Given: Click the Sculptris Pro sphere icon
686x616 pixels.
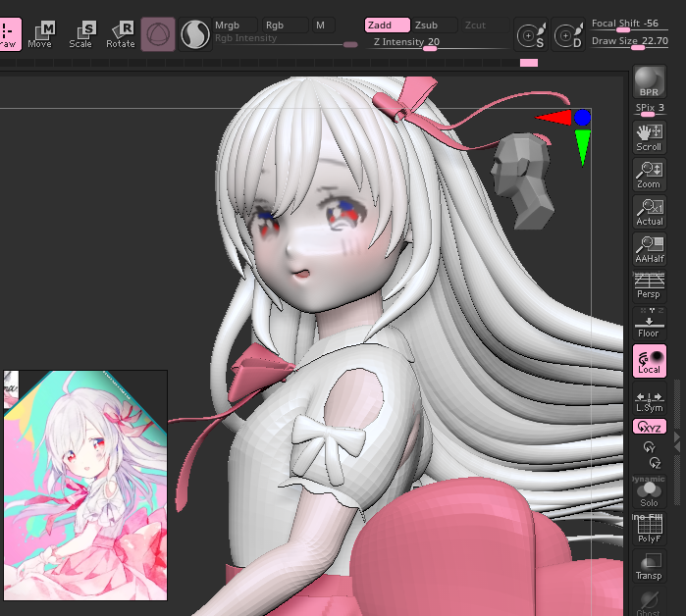Looking at the screenshot, I should [195, 34].
